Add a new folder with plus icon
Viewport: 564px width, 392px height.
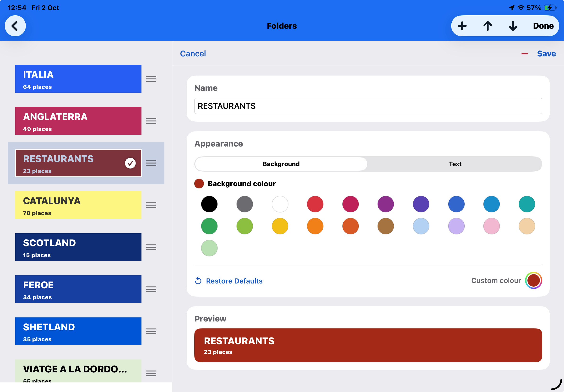[462, 26]
